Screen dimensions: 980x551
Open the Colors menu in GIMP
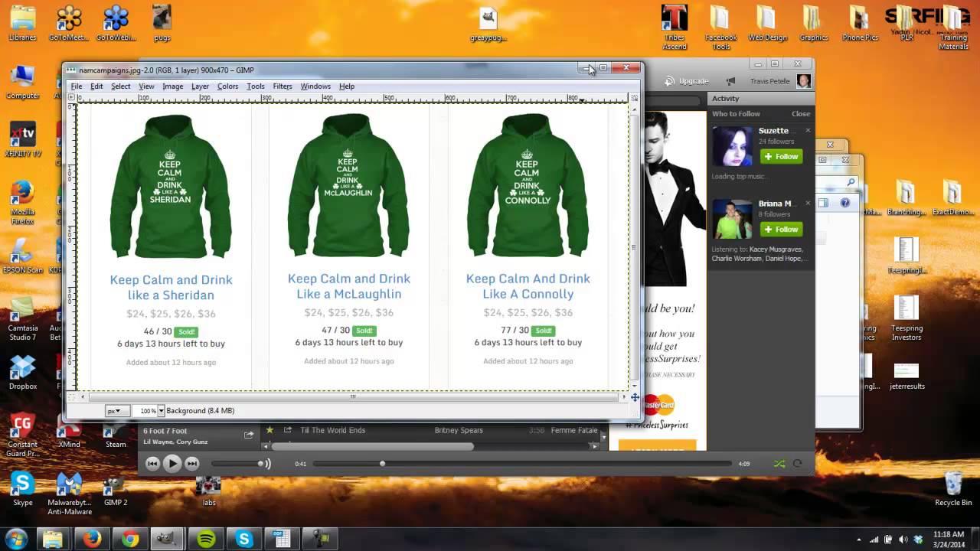(228, 86)
